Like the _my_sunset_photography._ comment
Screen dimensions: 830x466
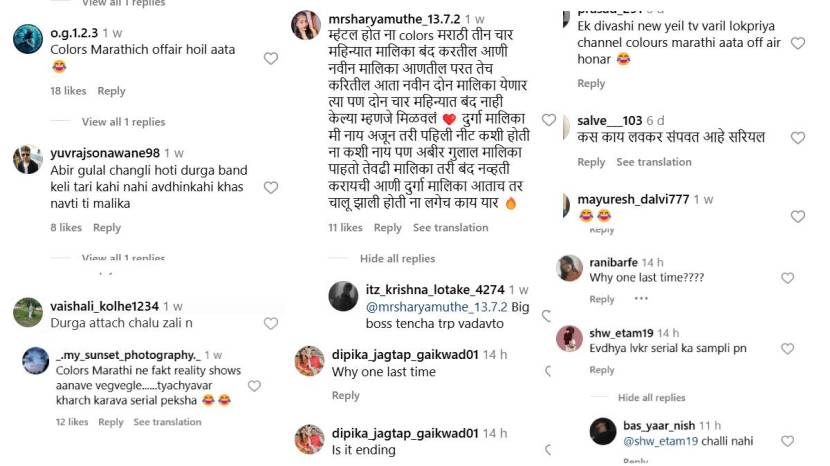coord(254,385)
